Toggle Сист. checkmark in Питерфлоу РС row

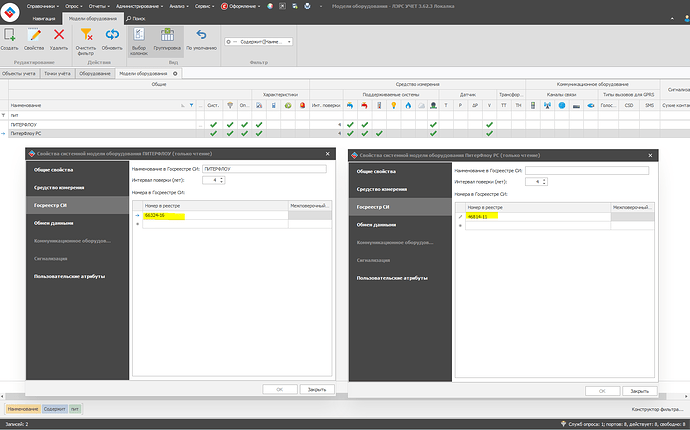click(x=213, y=133)
